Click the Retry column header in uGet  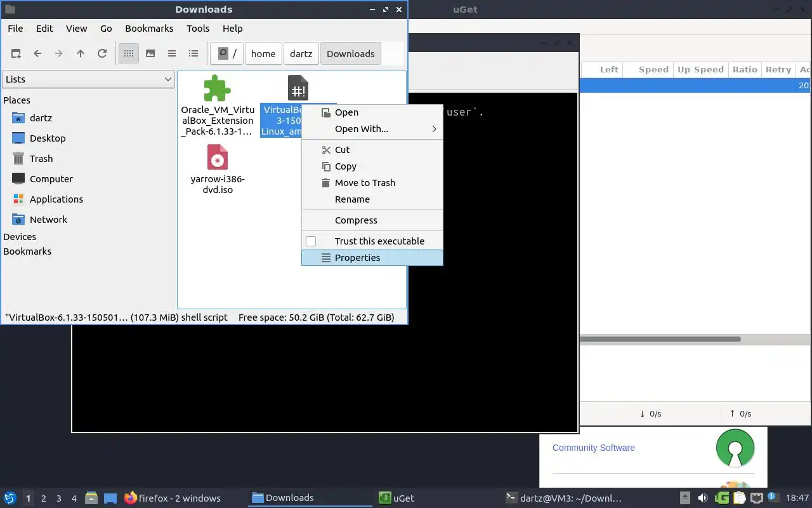(778, 70)
